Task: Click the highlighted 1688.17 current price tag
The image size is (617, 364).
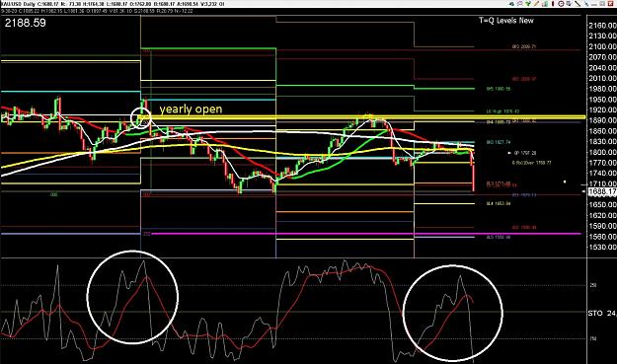Action: click(x=602, y=191)
